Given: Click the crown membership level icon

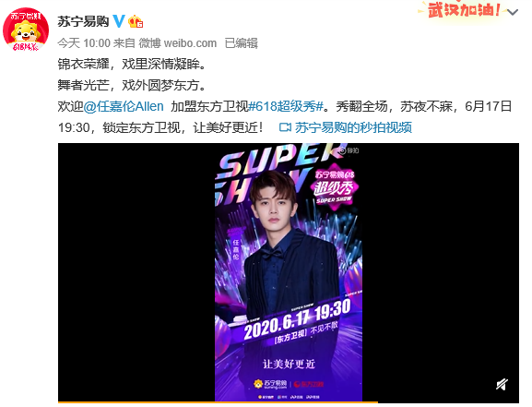Looking at the screenshot, I should click(136, 22).
